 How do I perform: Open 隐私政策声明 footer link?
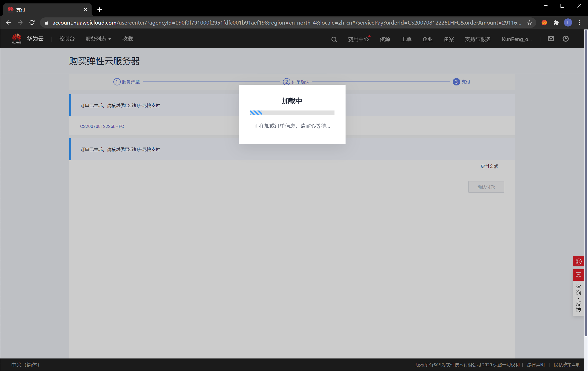[x=567, y=365]
